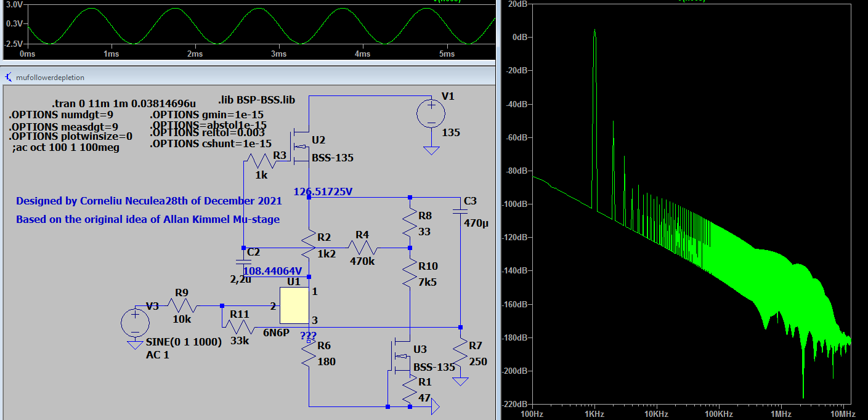This screenshot has height=420, width=868.
Task: Click the green sine waveform trace
Action: coord(258,26)
